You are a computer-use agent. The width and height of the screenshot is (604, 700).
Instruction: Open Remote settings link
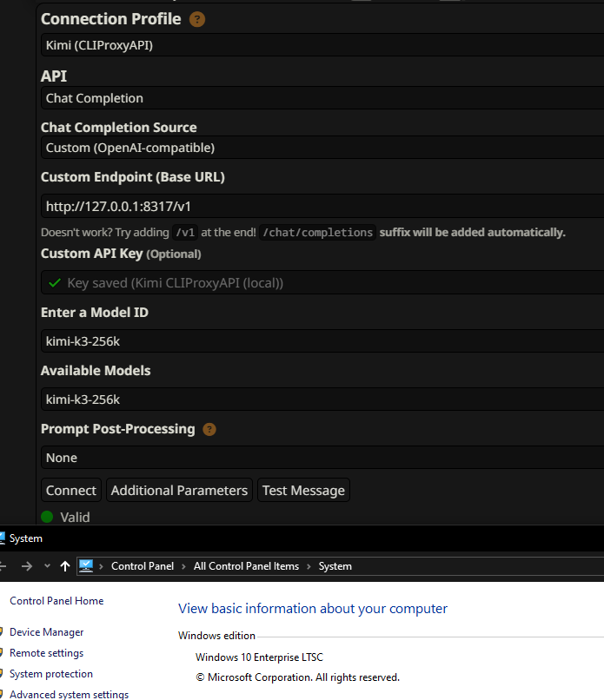pos(46,653)
